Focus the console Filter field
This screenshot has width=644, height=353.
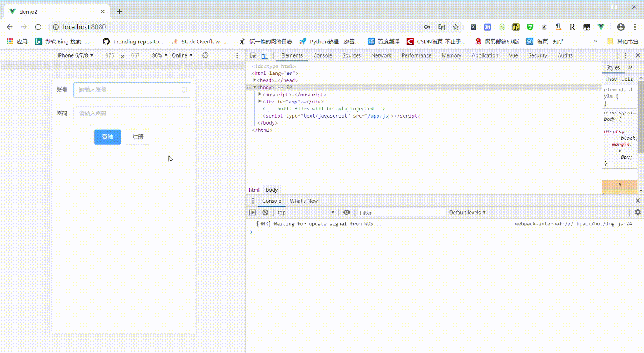(401, 213)
